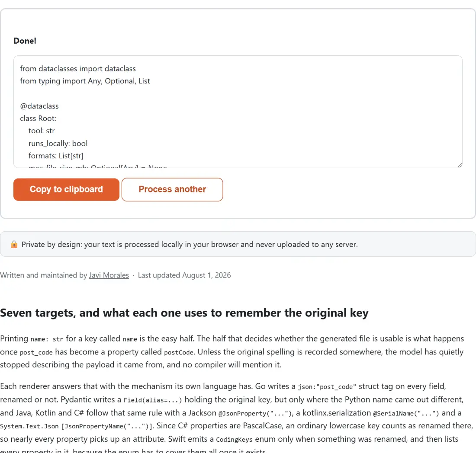Click the 'Private by design' notice text
Image resolution: width=476 pixels, height=453 pixels.
click(190, 244)
